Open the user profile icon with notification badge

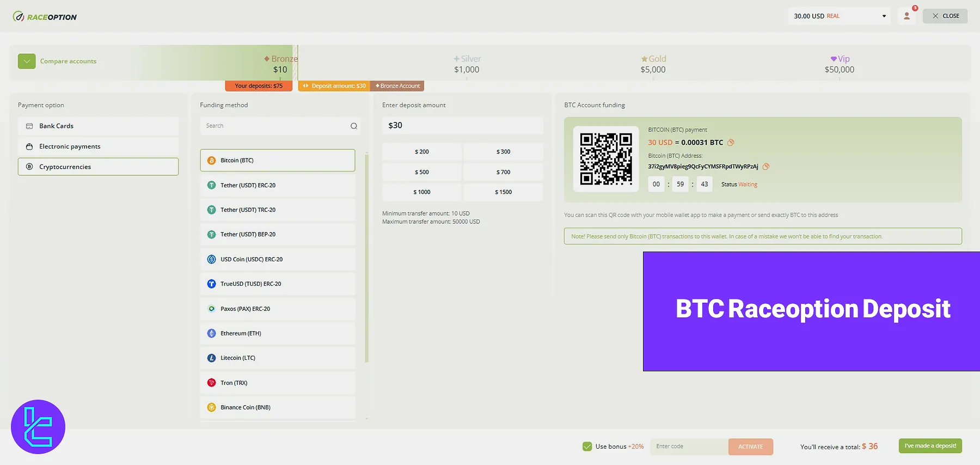tap(907, 16)
